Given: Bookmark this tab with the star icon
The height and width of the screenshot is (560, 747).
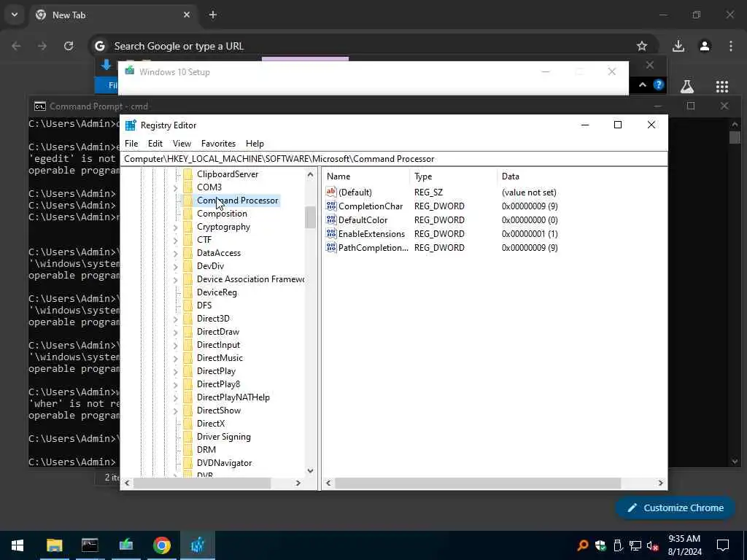Looking at the screenshot, I should 642,46.
